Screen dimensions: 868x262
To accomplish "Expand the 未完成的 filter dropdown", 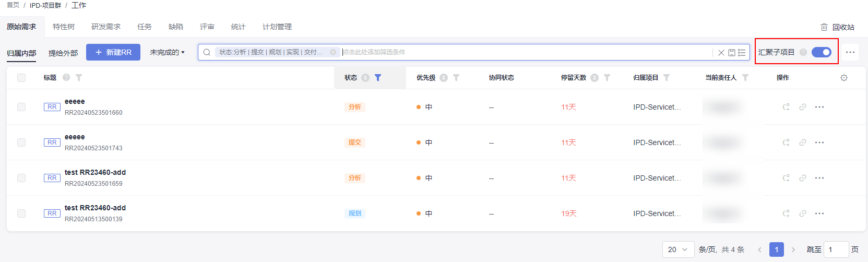I will point(167,52).
